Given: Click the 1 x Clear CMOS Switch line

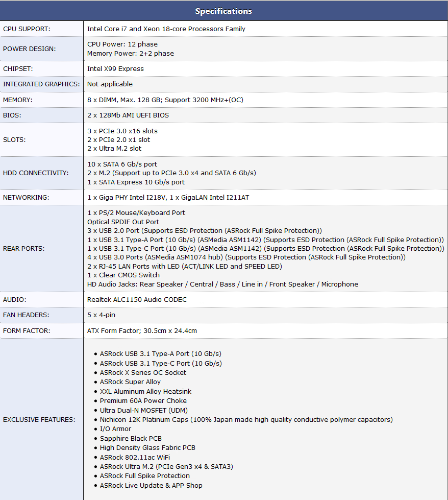Looking at the screenshot, I should point(123,275).
